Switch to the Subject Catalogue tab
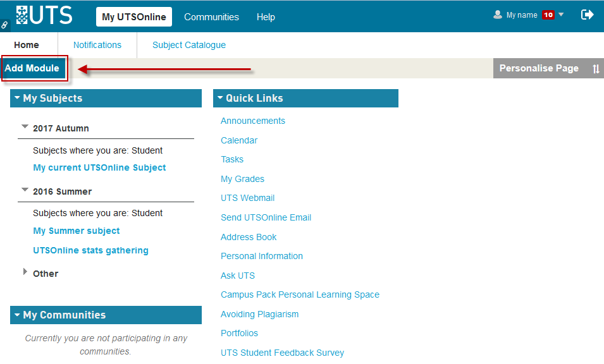This screenshot has height=364, width=604. (x=188, y=45)
